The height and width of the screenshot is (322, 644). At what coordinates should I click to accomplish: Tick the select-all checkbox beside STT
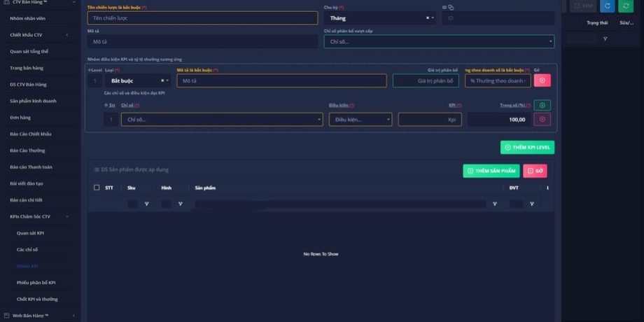coord(97,188)
